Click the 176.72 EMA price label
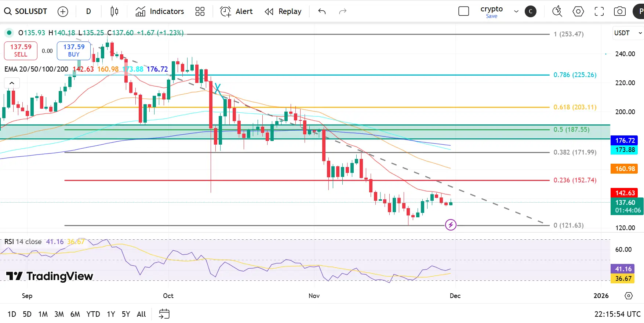This screenshot has height=323, width=644. point(625,141)
